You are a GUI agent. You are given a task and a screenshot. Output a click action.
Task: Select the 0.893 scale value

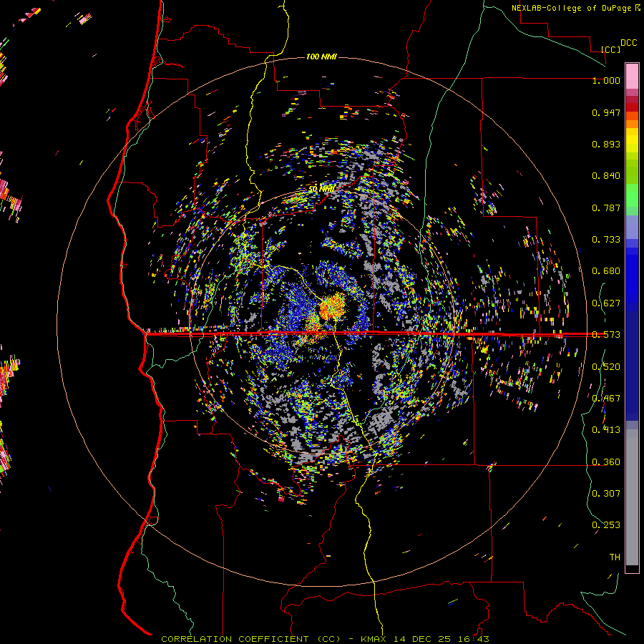pos(606,144)
